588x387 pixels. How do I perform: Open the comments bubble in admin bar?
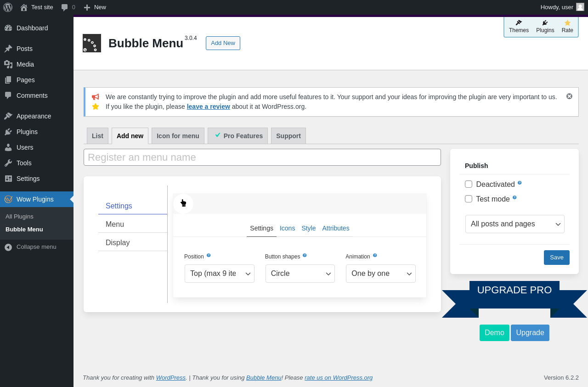(65, 7)
